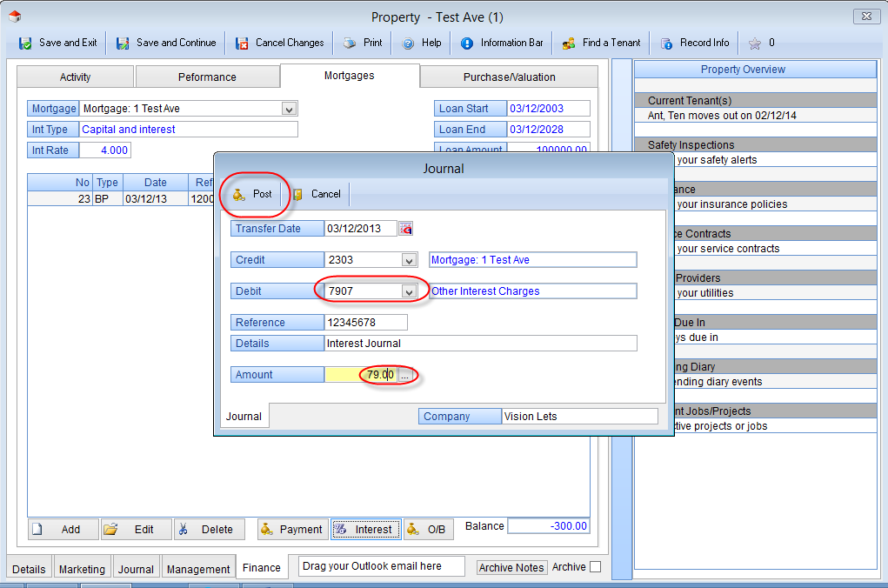
Task: Expand the Mortgage selection dropdown
Action: 289,109
